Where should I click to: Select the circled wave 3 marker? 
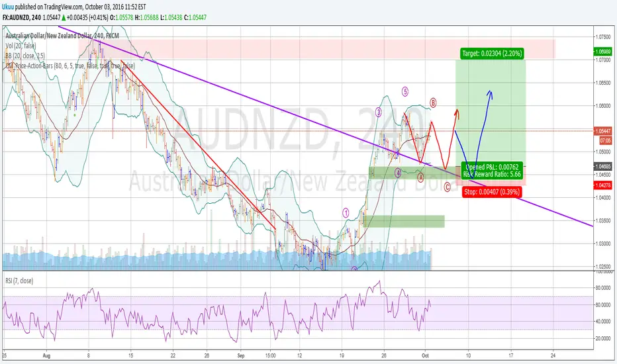pyautogui.click(x=379, y=112)
